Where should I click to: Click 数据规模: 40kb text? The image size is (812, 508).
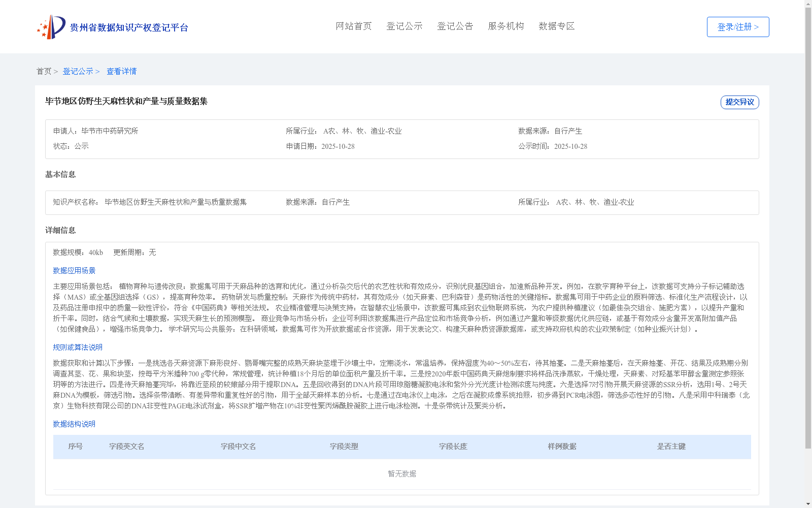click(x=78, y=252)
